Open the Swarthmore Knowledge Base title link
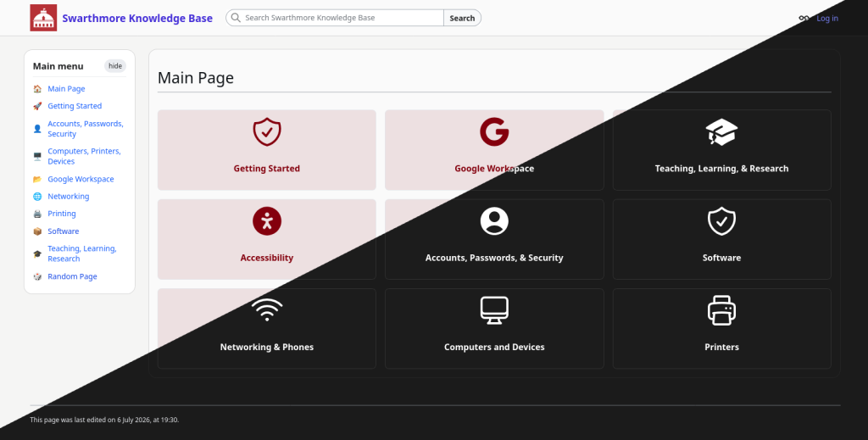The image size is (868, 440). click(x=137, y=19)
